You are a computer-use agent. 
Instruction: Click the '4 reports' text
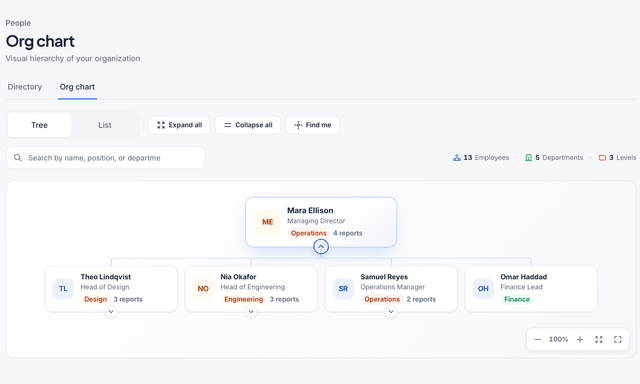(348, 233)
